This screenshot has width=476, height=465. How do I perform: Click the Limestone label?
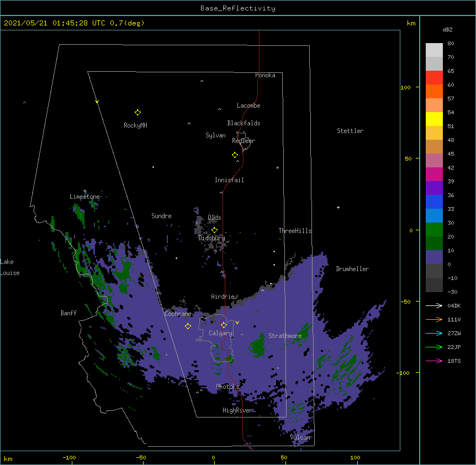coord(84,197)
